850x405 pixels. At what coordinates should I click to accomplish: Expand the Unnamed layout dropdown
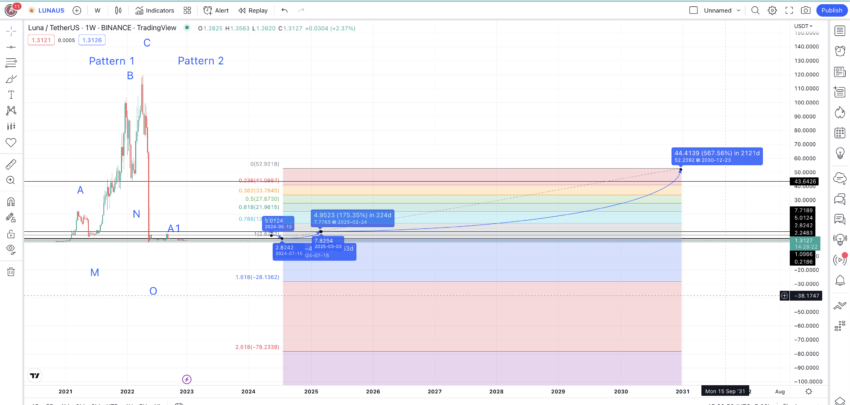tap(716, 10)
